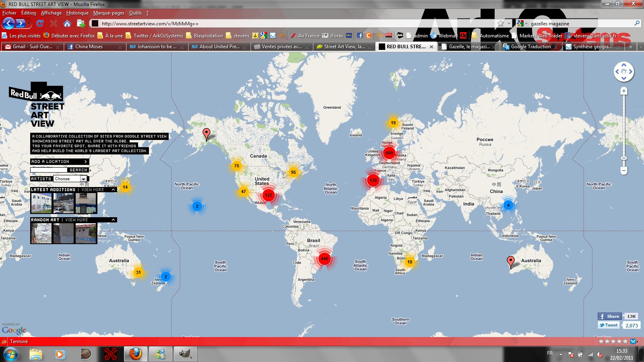Image resolution: width=644 pixels, height=362 pixels.
Task: Zoom into the 440 cluster in Brazil
Action: click(x=324, y=259)
